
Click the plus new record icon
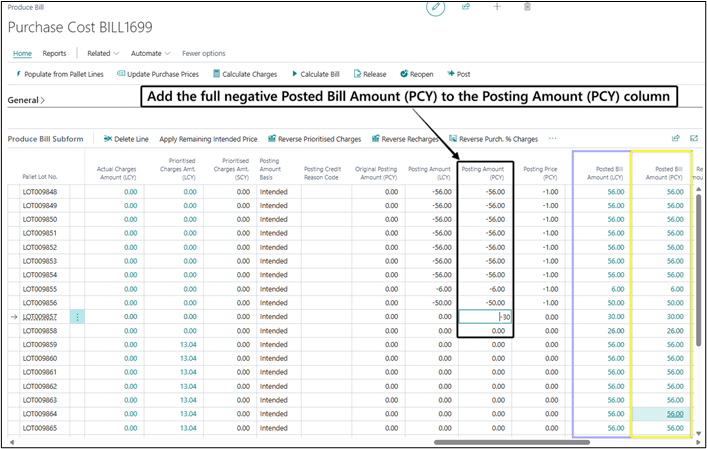(x=497, y=7)
